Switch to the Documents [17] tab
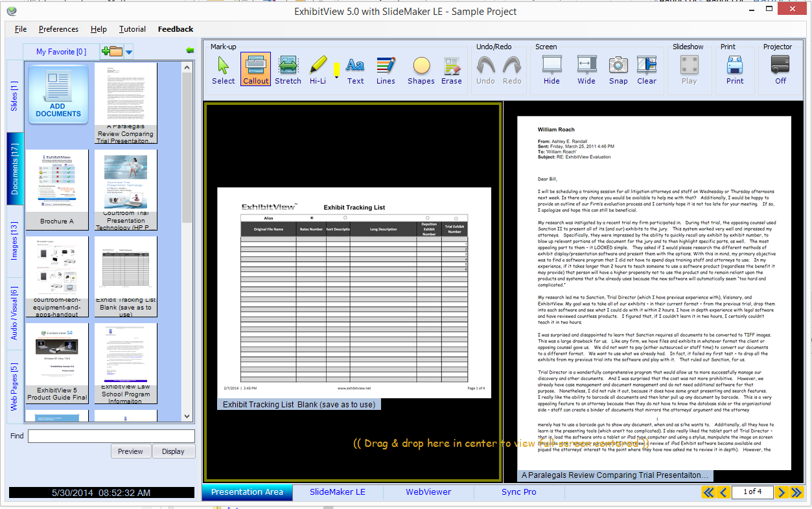This screenshot has height=509, width=812. coord(15,169)
